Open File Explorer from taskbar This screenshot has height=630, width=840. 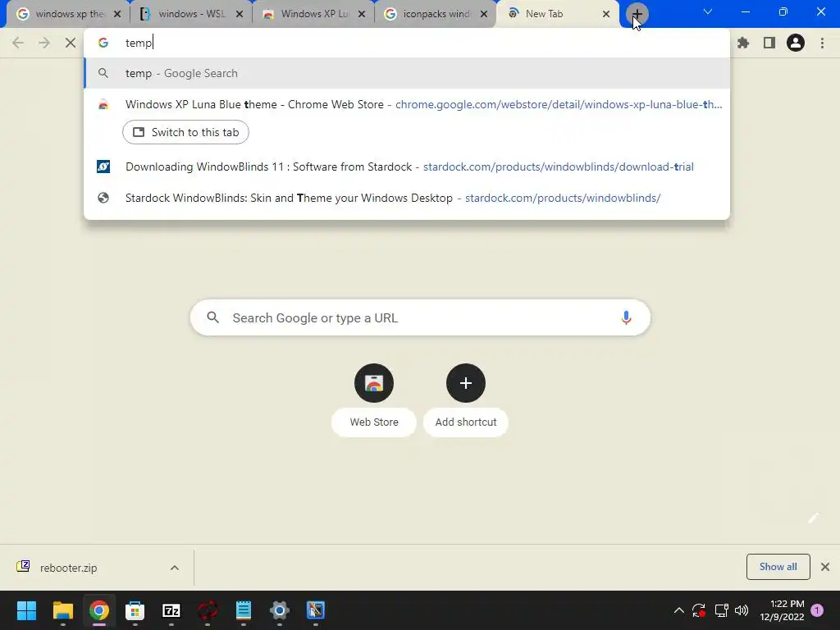(62, 610)
